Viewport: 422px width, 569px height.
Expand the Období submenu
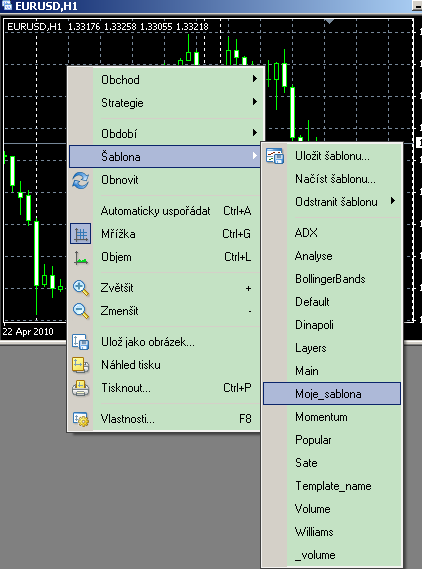point(164,134)
